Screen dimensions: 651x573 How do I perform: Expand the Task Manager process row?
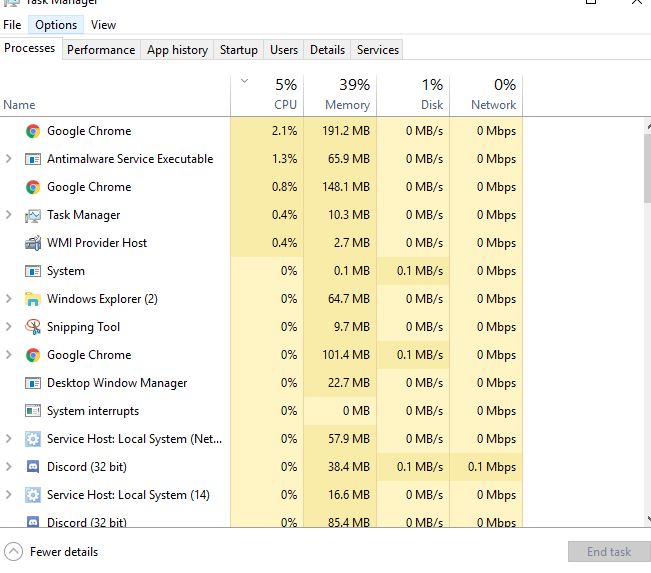(x=8, y=215)
